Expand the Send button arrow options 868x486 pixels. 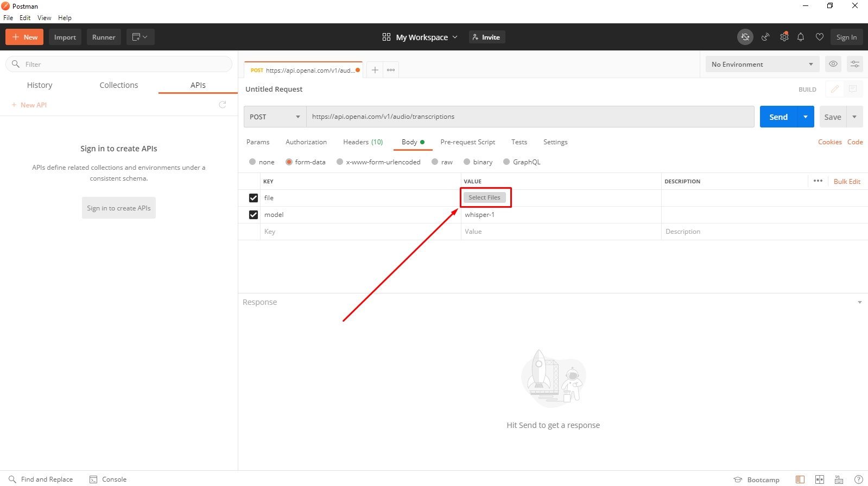click(x=806, y=117)
